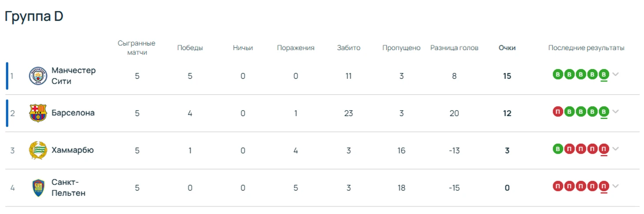Click the Manchester City club crest
This screenshot has width=644, height=214.
(38, 76)
